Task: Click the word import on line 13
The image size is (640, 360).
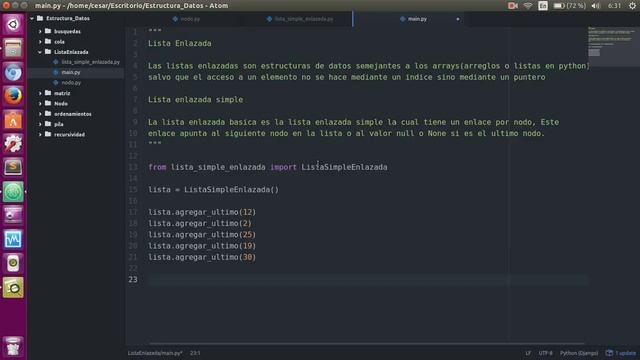Action: point(283,167)
